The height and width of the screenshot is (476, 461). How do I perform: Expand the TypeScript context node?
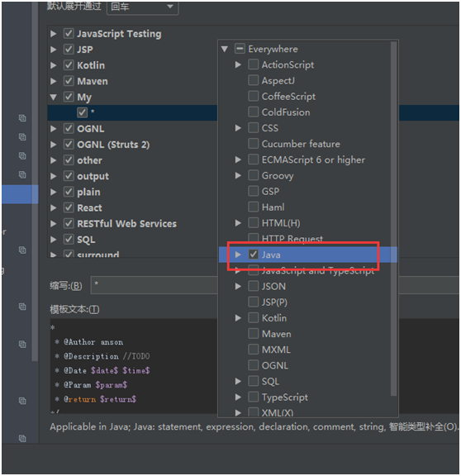click(x=238, y=397)
